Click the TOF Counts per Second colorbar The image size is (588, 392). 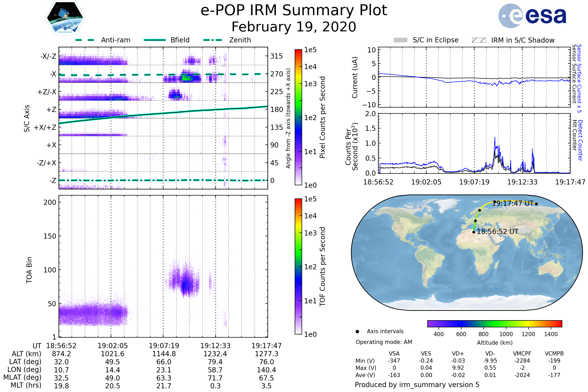tap(298, 267)
